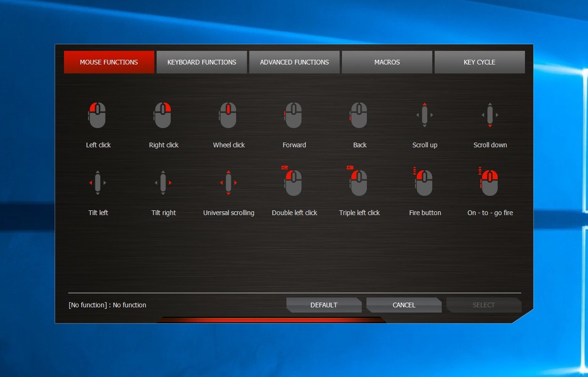Click the greyed-out Select button

[484, 305]
